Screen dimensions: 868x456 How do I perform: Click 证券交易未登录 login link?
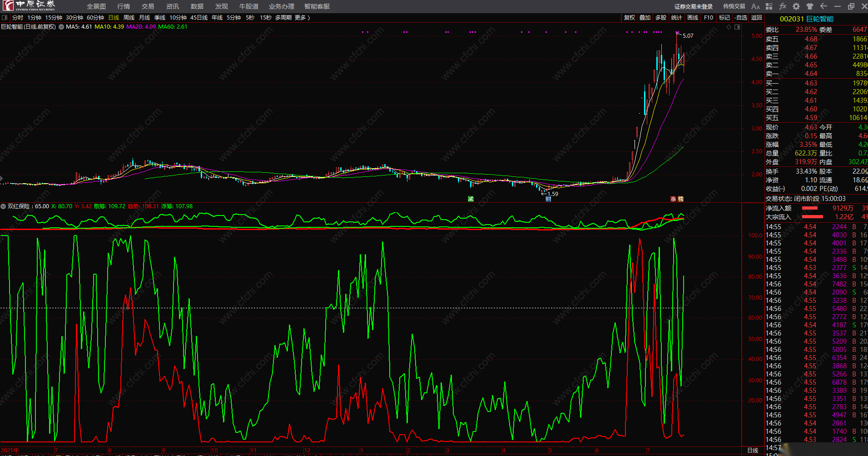pyautogui.click(x=694, y=6)
